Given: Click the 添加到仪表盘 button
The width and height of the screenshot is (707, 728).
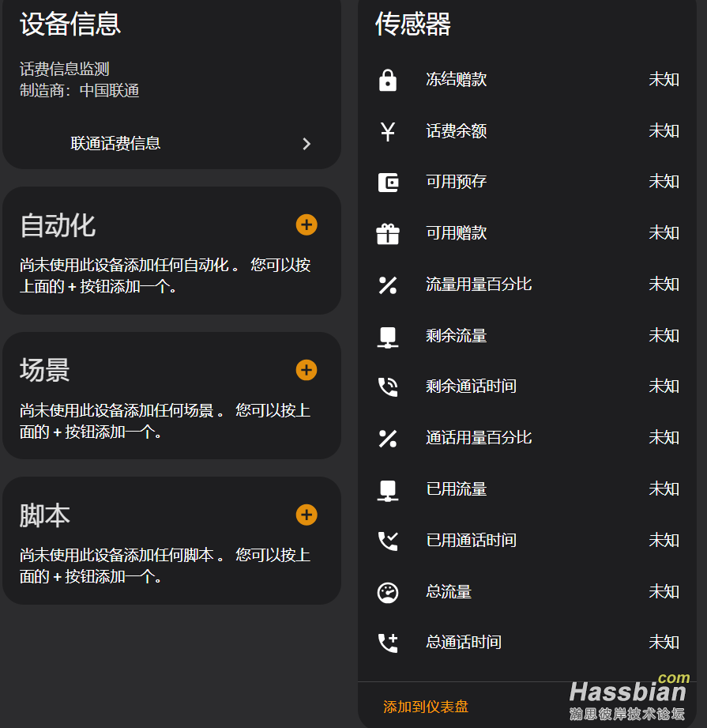Looking at the screenshot, I should pyautogui.click(x=426, y=707).
